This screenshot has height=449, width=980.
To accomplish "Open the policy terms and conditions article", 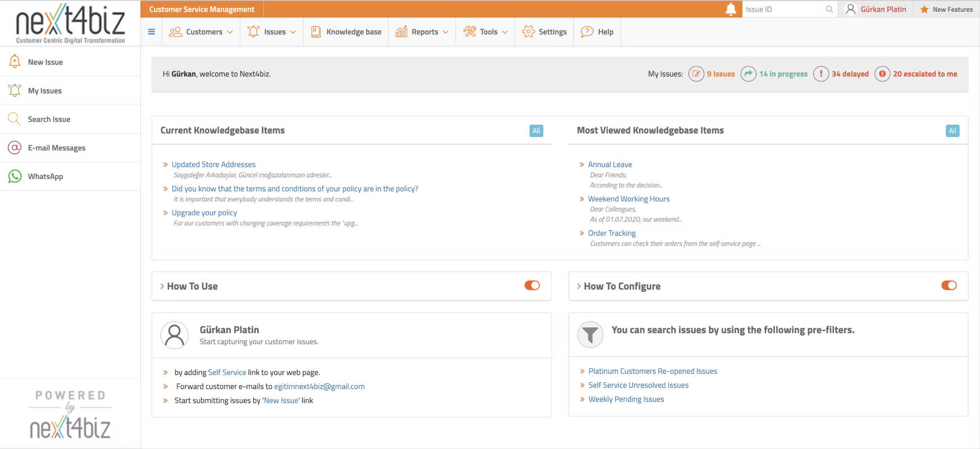I will click(x=295, y=189).
